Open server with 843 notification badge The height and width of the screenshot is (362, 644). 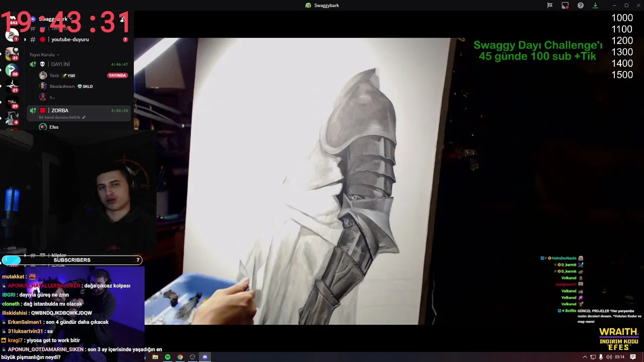coord(12,20)
